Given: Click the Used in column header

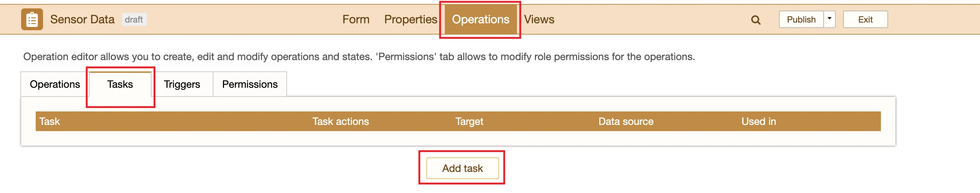Looking at the screenshot, I should 758,122.
